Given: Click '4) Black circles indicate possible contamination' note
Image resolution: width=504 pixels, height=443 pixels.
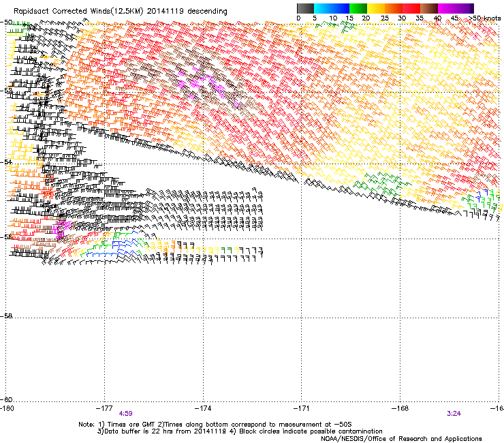Looking at the screenshot, I should 306,431.
